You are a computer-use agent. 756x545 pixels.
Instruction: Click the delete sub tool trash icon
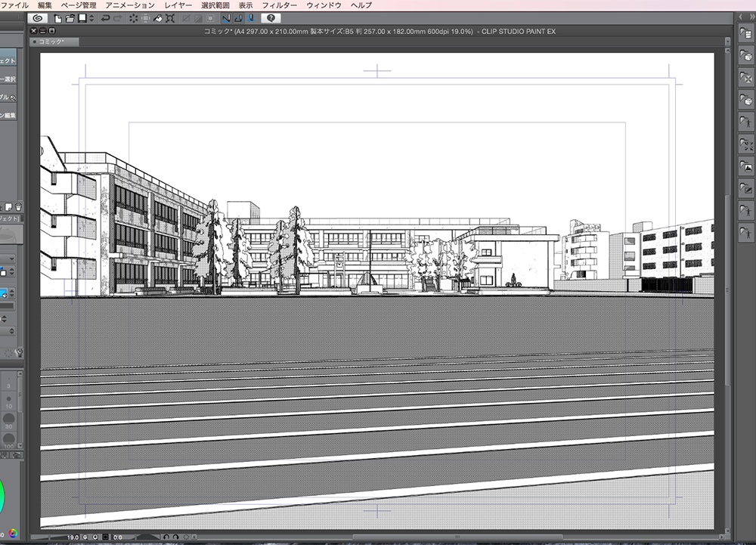point(18,207)
